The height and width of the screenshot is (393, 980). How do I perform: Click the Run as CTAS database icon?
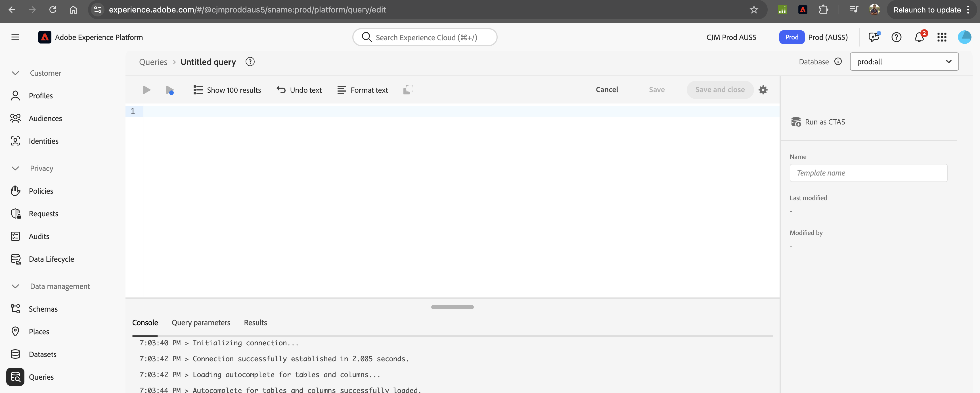click(x=796, y=122)
